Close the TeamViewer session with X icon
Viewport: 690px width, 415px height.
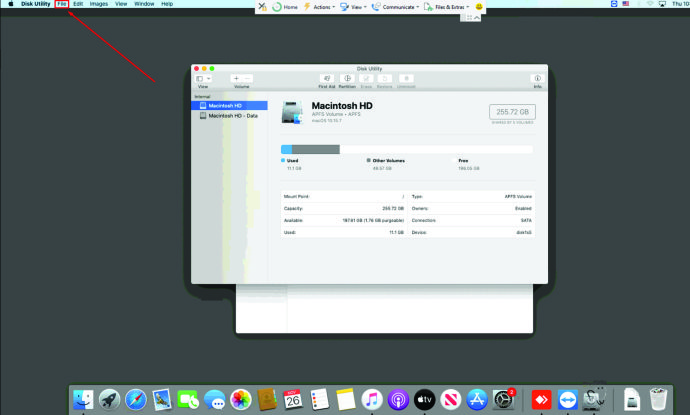[x=262, y=7]
